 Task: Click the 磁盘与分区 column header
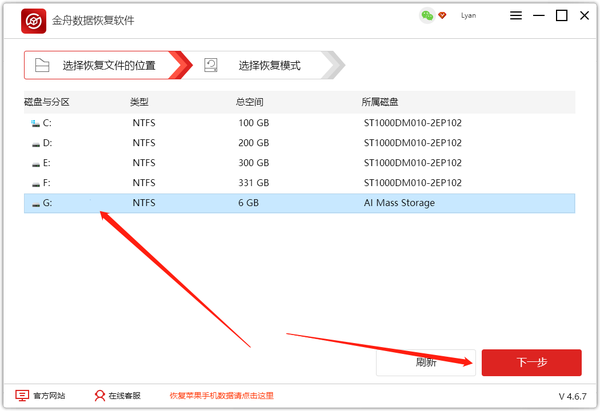(x=47, y=102)
